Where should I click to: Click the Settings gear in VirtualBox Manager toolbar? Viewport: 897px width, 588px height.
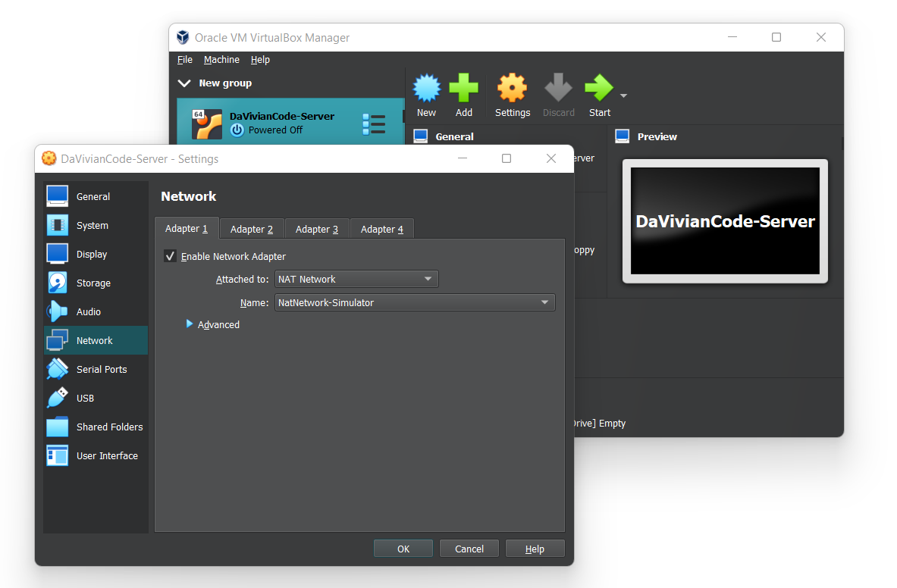pos(512,95)
